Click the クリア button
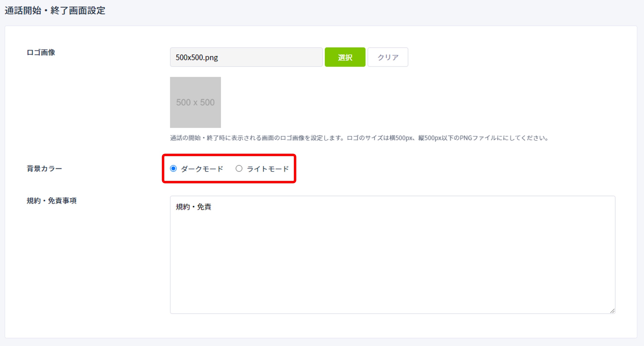644x346 pixels. [388, 57]
